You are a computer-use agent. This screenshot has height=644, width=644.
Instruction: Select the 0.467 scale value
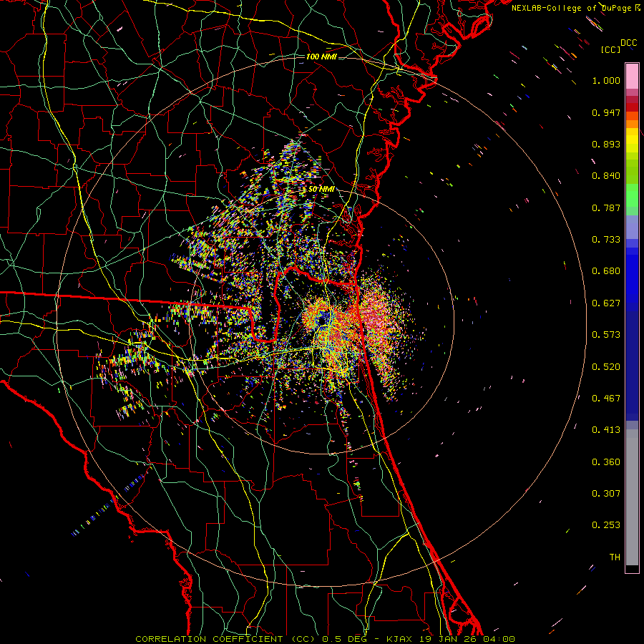[x=606, y=399]
